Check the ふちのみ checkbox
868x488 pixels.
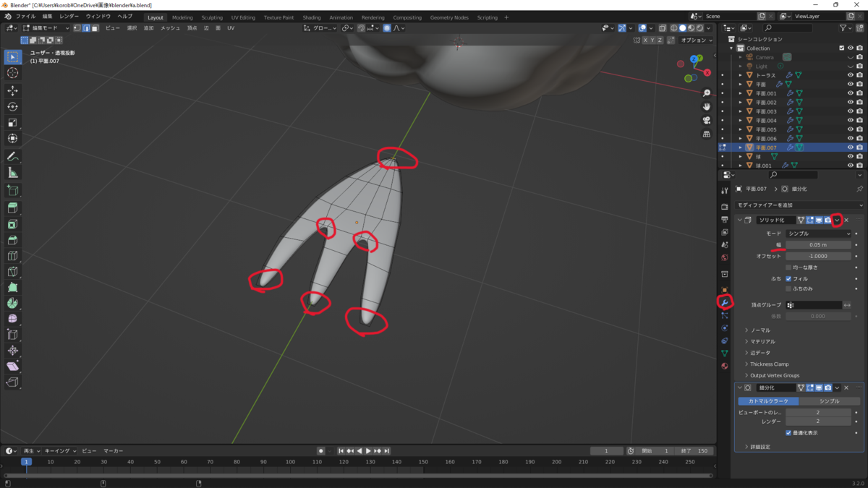(x=788, y=289)
